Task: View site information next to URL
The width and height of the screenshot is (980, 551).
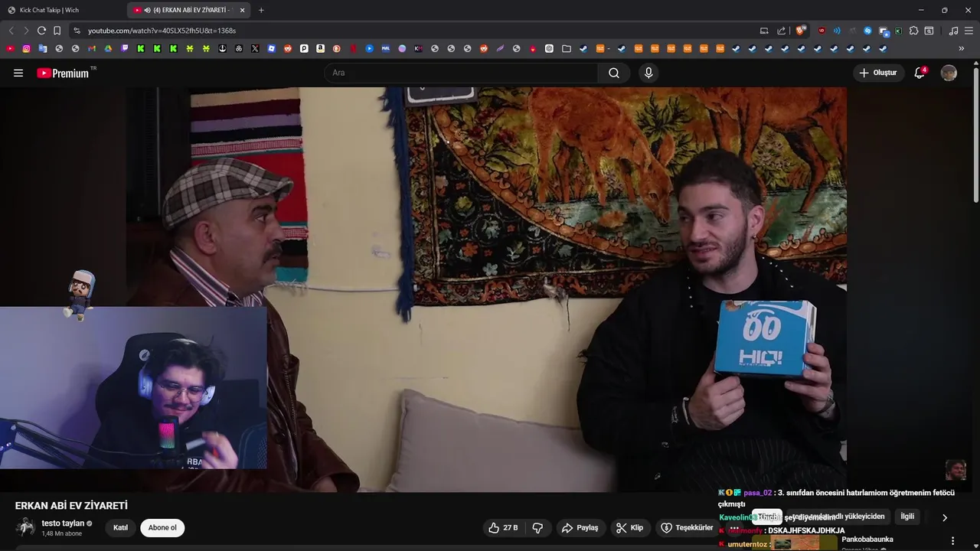Action: (x=77, y=31)
